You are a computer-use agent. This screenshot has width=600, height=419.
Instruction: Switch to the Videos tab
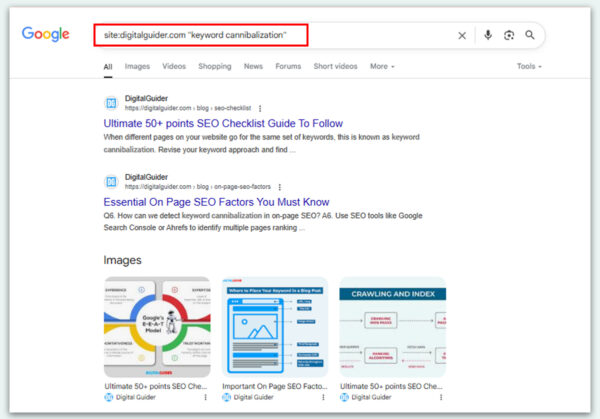[x=174, y=66]
